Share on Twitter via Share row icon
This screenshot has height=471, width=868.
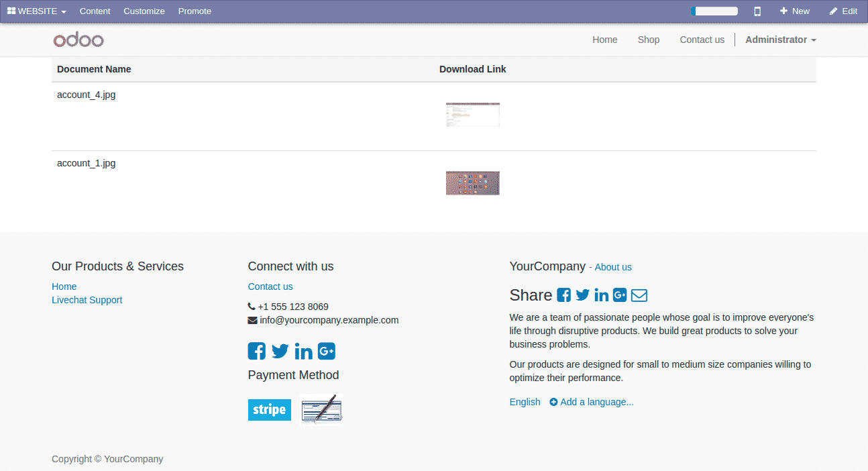(583, 295)
